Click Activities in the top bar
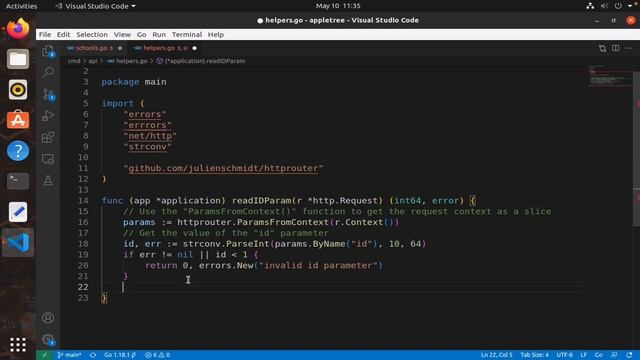 pos(21,6)
